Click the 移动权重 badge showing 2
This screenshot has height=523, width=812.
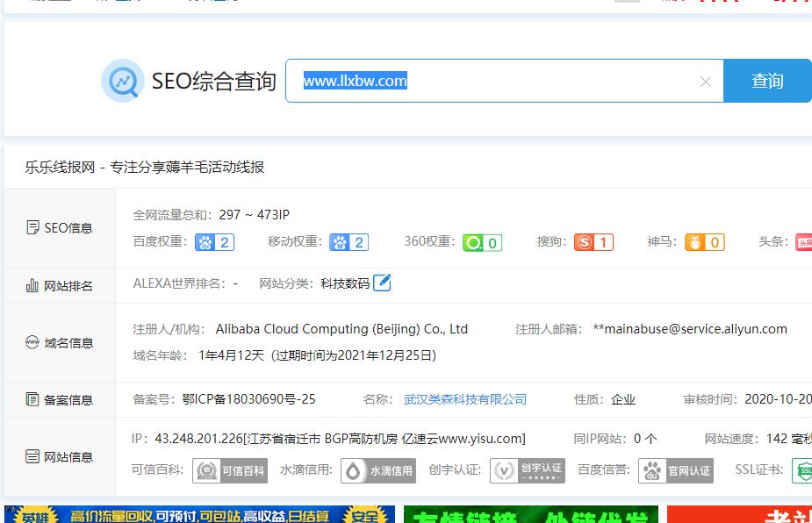(349, 242)
